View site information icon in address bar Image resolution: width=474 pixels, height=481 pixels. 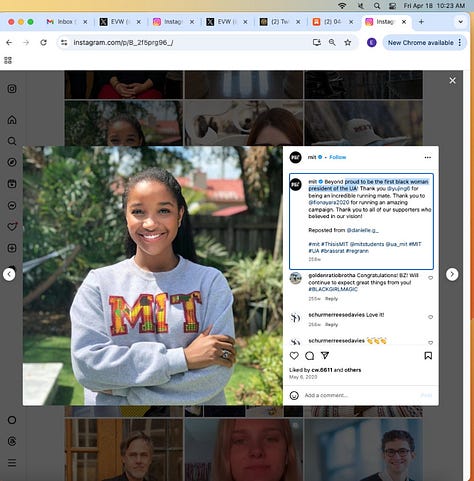tap(64, 42)
